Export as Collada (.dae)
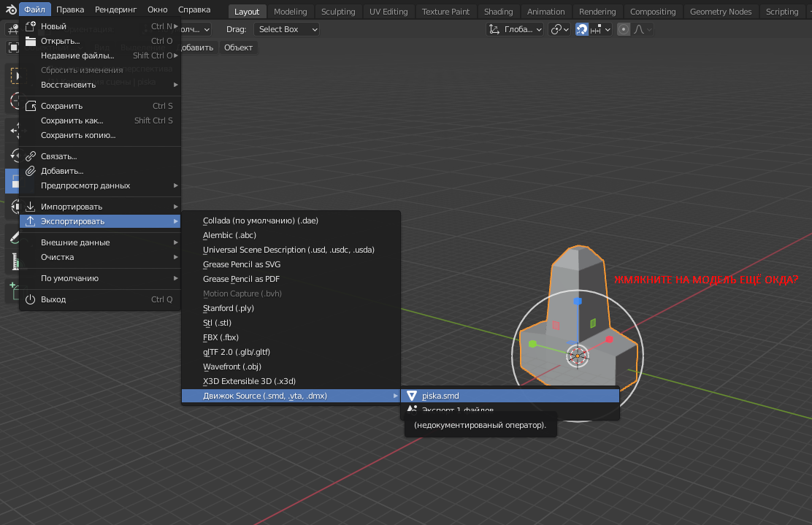This screenshot has width=812, height=525. [291, 221]
